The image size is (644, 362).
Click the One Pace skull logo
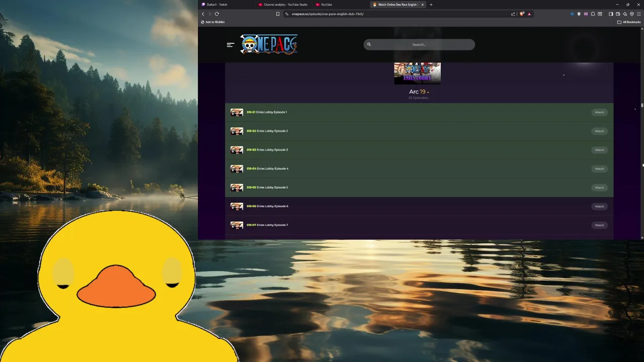pyautogui.click(x=269, y=44)
